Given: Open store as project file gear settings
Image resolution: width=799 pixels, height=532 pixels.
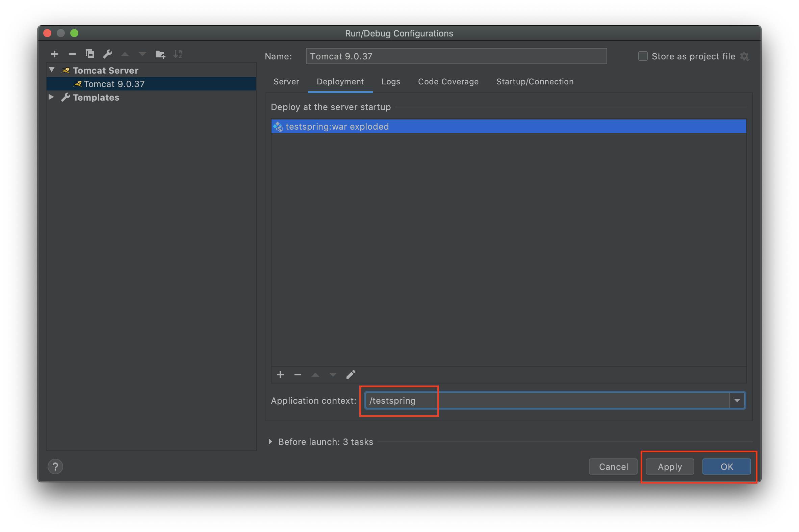Looking at the screenshot, I should pyautogui.click(x=745, y=56).
